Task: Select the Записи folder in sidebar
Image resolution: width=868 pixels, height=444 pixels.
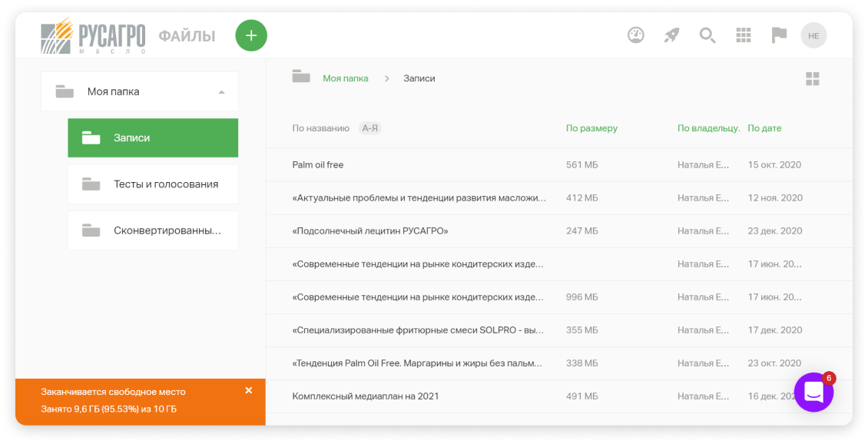Action: pos(153,138)
